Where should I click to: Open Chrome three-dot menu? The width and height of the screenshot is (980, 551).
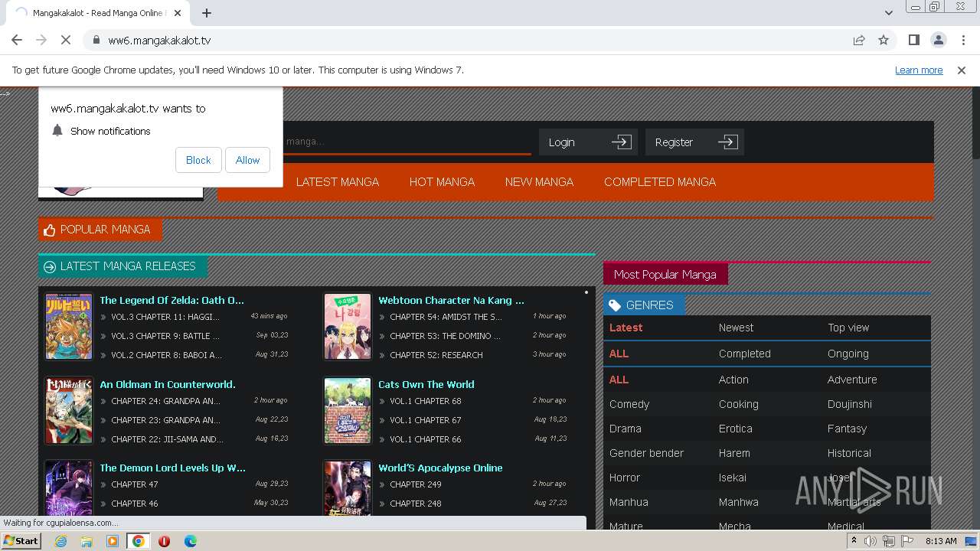click(962, 40)
